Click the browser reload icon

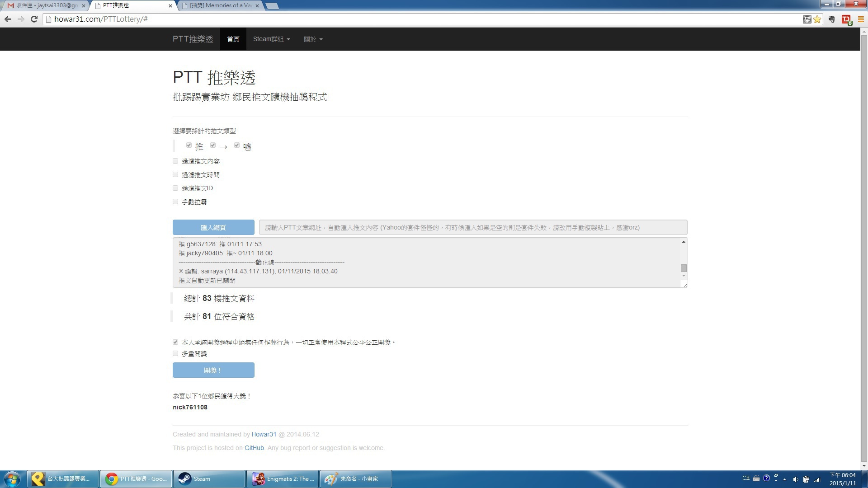pyautogui.click(x=34, y=19)
